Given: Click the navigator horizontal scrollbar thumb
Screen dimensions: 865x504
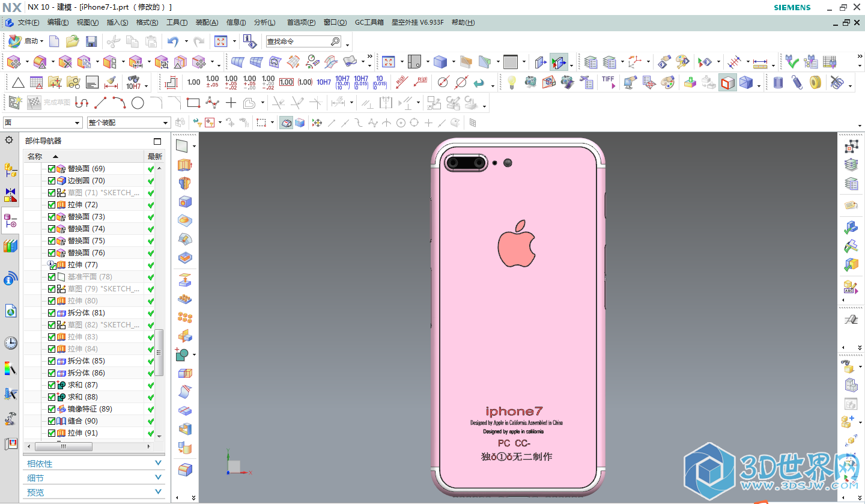Looking at the screenshot, I should click(64, 447).
